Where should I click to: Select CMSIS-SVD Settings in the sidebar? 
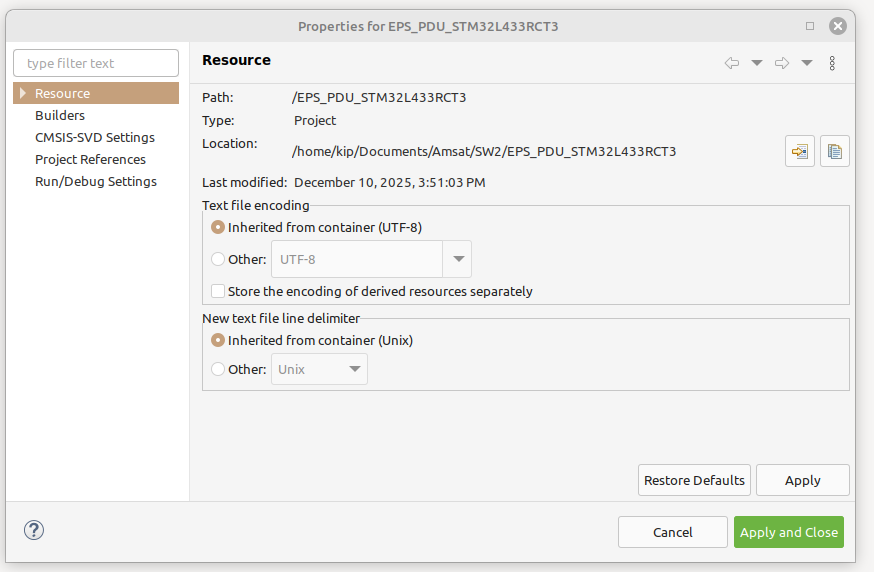(x=95, y=137)
